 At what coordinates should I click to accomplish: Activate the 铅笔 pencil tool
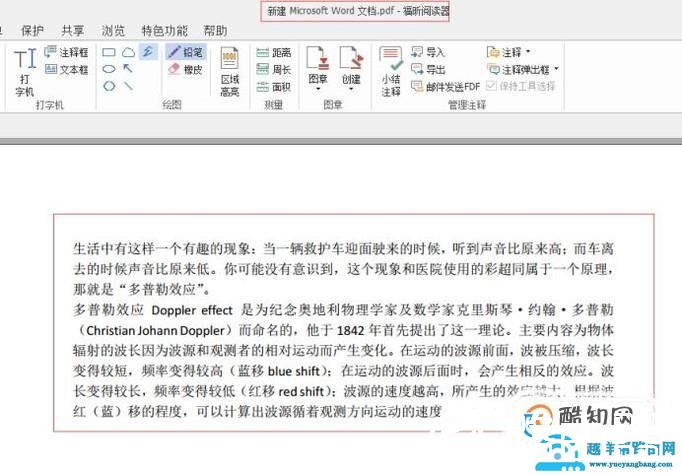point(186,52)
